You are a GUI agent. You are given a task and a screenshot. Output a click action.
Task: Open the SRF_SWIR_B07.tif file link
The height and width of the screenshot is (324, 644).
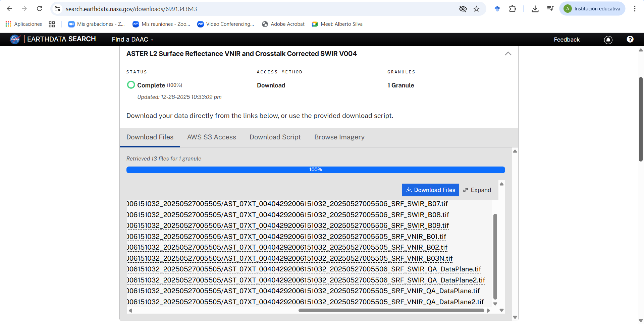287,204
